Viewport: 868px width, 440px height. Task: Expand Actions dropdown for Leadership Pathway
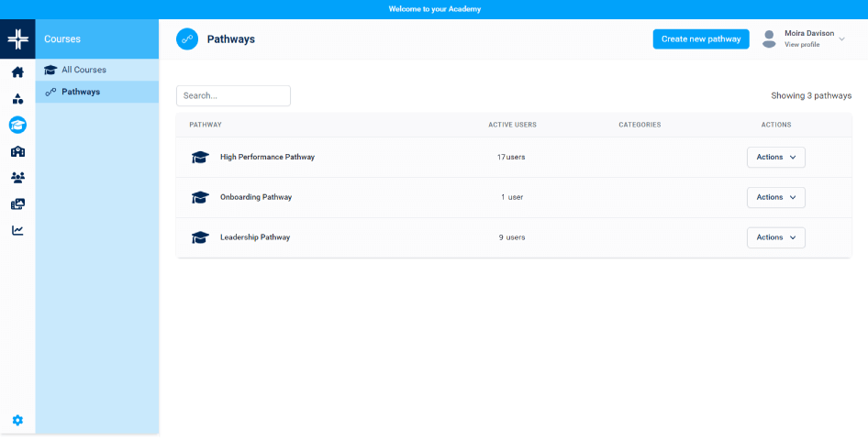(x=775, y=237)
